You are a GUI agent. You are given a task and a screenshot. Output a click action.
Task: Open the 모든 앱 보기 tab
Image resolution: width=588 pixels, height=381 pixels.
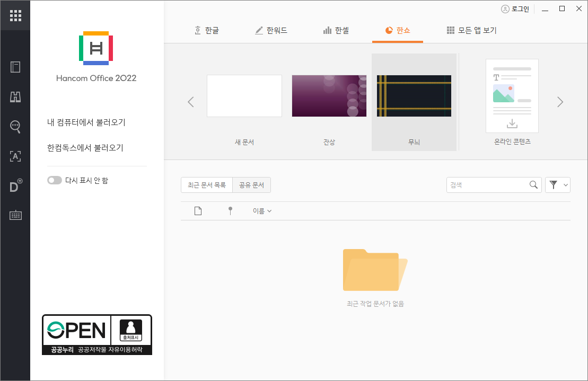click(x=472, y=30)
